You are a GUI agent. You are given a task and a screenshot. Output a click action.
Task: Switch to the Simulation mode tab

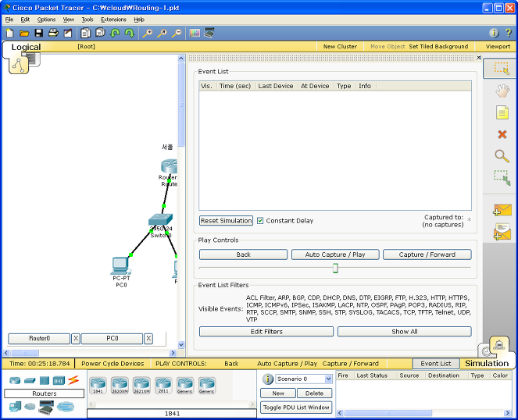(487, 363)
